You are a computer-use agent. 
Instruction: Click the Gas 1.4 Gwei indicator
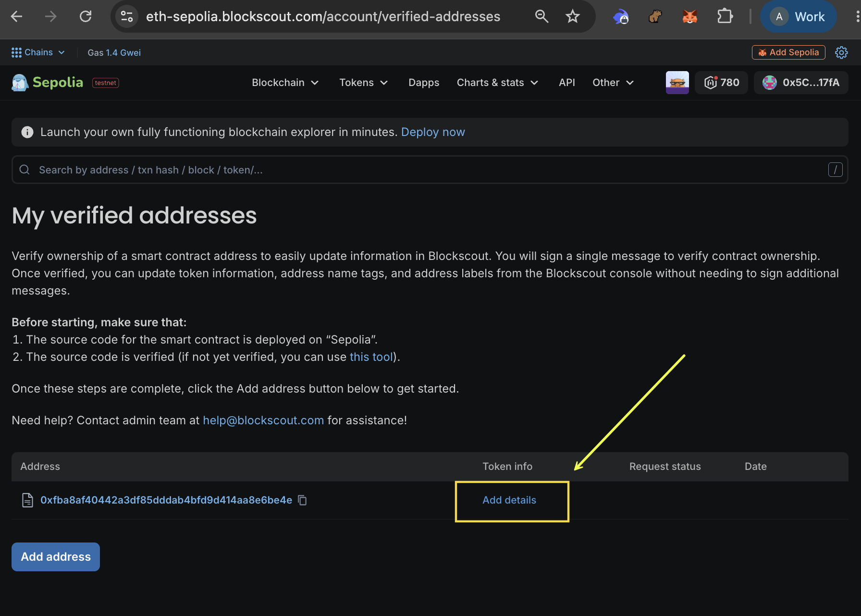pos(114,52)
